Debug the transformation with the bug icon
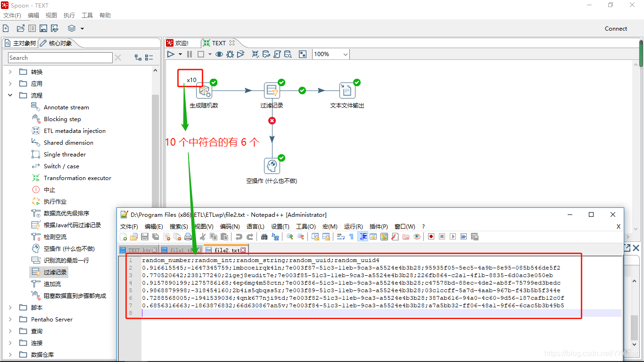644x362 pixels. click(x=230, y=54)
